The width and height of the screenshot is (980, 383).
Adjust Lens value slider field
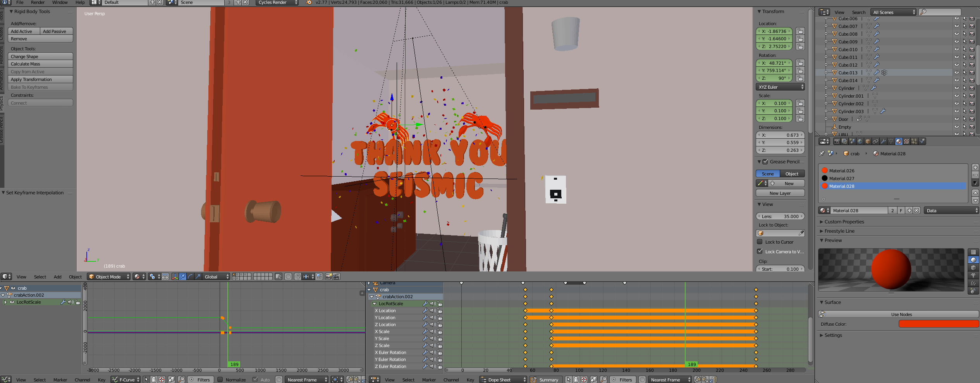780,216
